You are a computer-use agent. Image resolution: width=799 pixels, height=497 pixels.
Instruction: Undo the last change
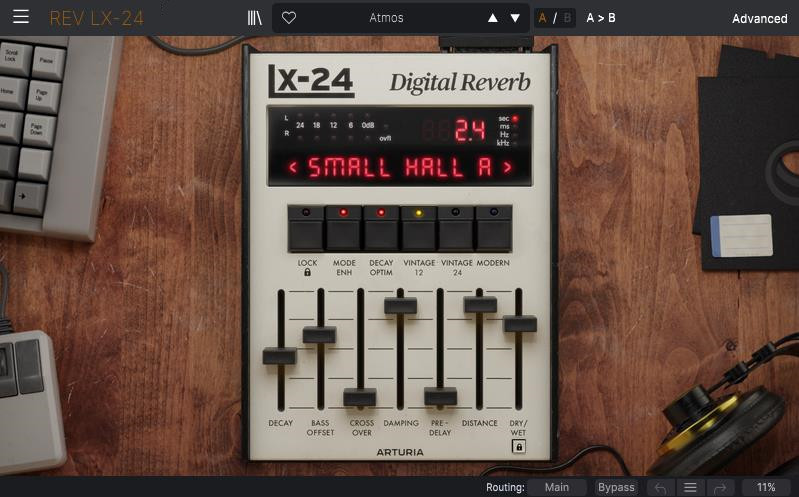660,488
